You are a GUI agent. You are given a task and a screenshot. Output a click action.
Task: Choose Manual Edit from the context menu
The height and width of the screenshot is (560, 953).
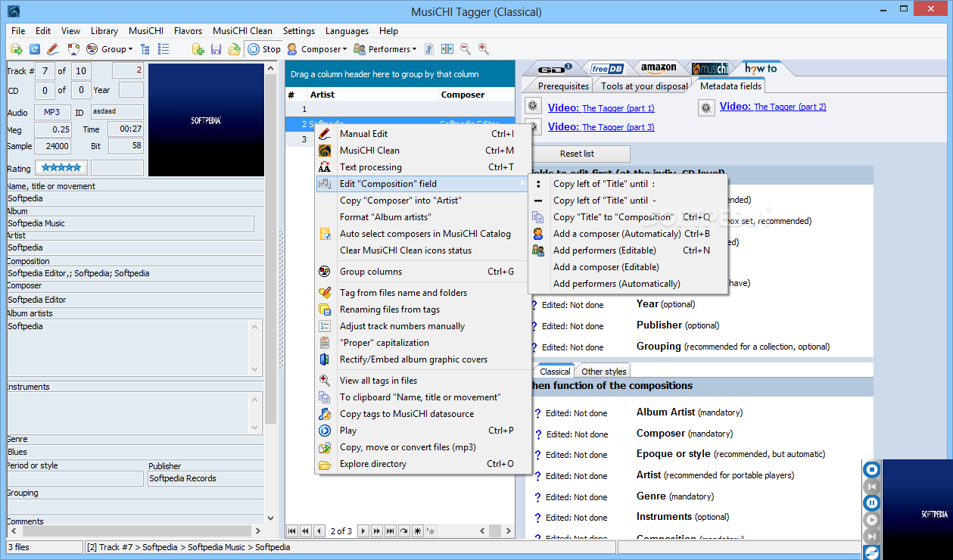tap(422, 134)
